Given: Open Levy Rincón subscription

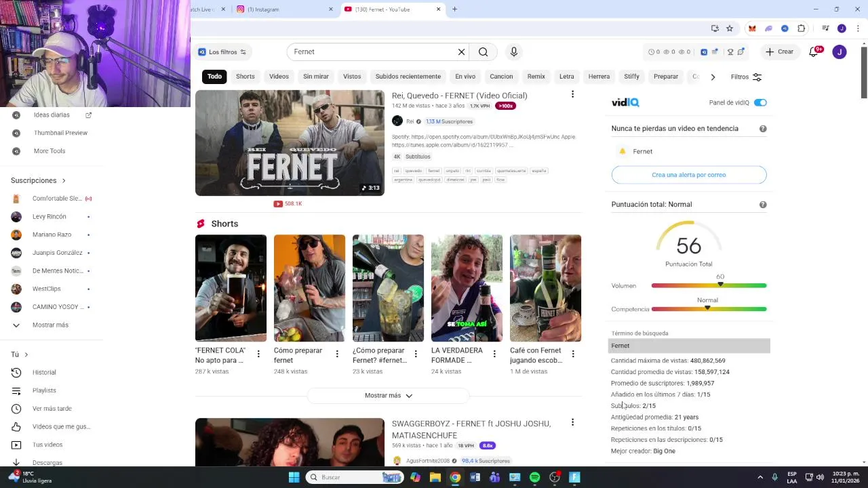Looking at the screenshot, I should coord(50,216).
